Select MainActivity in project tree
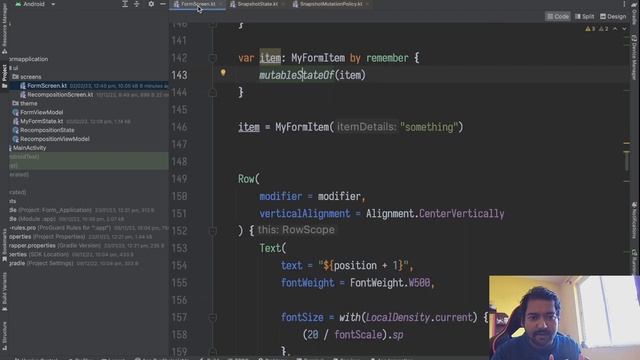Screen dimensions: 640x360 29,148
